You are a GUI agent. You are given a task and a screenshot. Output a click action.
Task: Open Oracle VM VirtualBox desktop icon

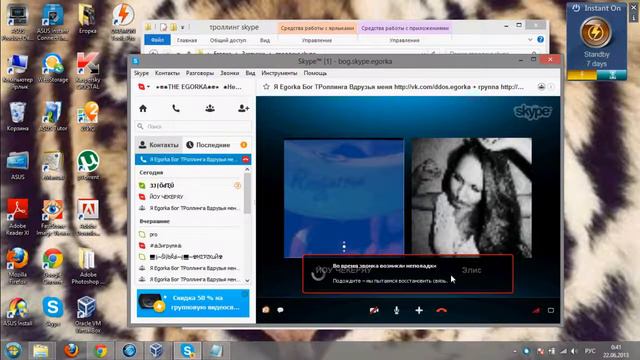87,314
